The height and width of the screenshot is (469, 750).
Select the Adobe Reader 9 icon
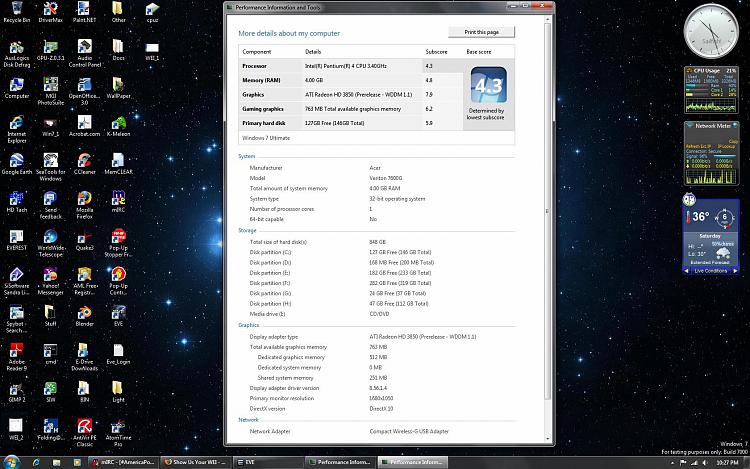coord(17,357)
